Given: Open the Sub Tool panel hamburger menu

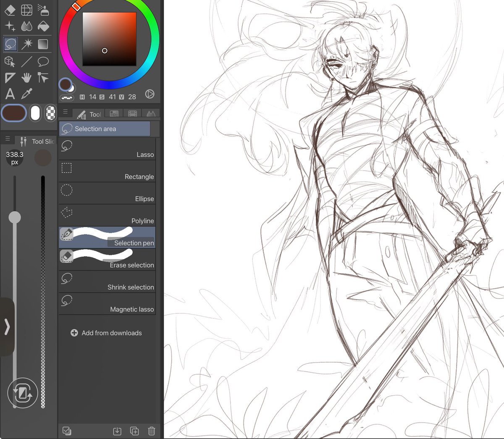Looking at the screenshot, I should [x=65, y=112].
